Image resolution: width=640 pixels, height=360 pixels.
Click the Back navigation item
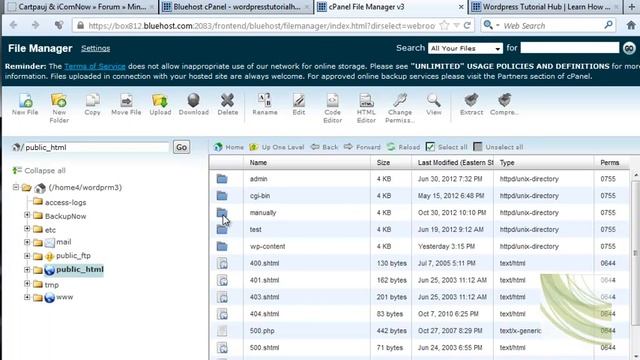point(324,147)
